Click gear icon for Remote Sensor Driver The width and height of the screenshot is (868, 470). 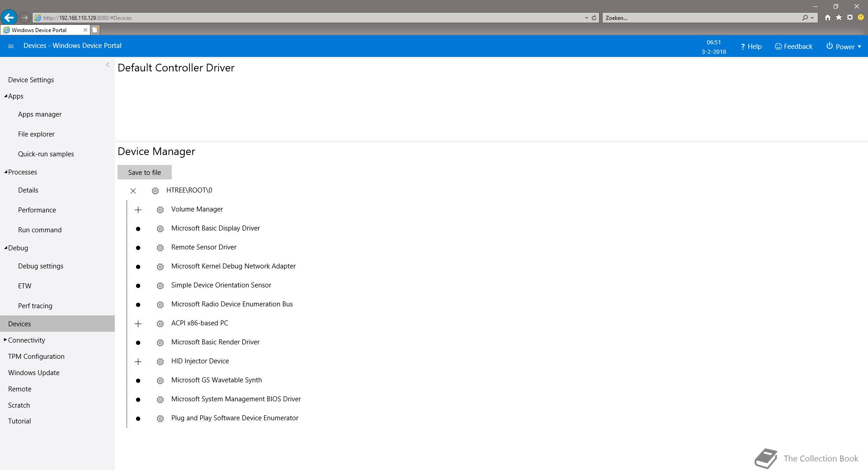pyautogui.click(x=160, y=248)
